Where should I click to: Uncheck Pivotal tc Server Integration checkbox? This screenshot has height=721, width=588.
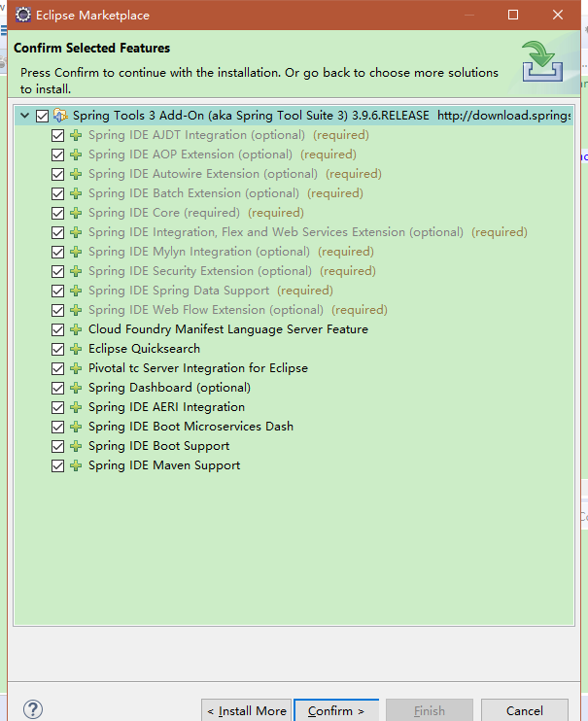(58, 368)
